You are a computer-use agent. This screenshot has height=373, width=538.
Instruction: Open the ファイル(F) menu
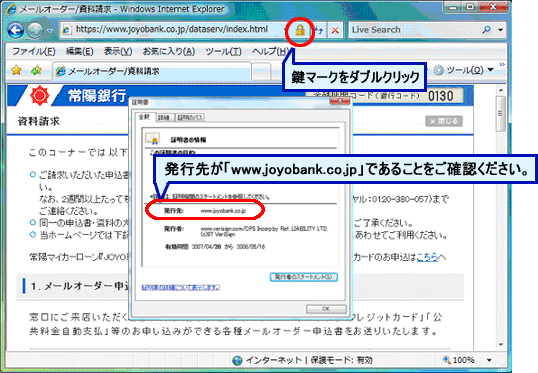[x=34, y=51]
